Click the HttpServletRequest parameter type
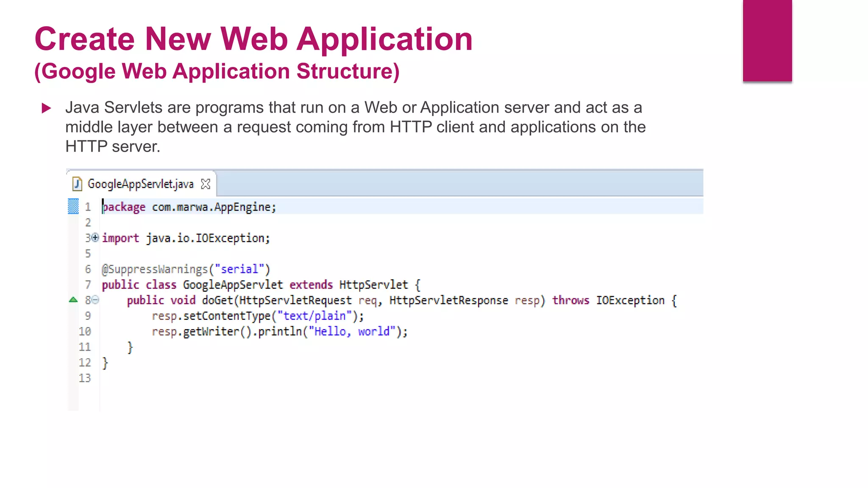The width and height of the screenshot is (868, 488). pos(295,300)
